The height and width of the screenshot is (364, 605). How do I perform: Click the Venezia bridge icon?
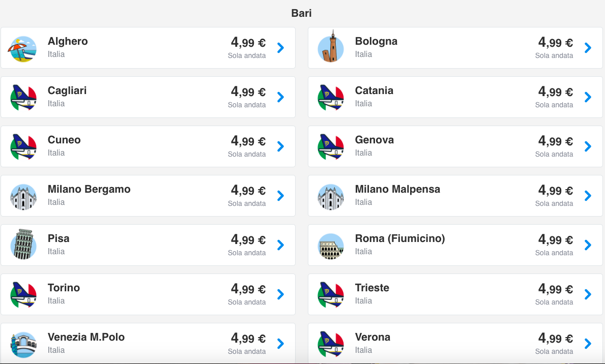23,345
